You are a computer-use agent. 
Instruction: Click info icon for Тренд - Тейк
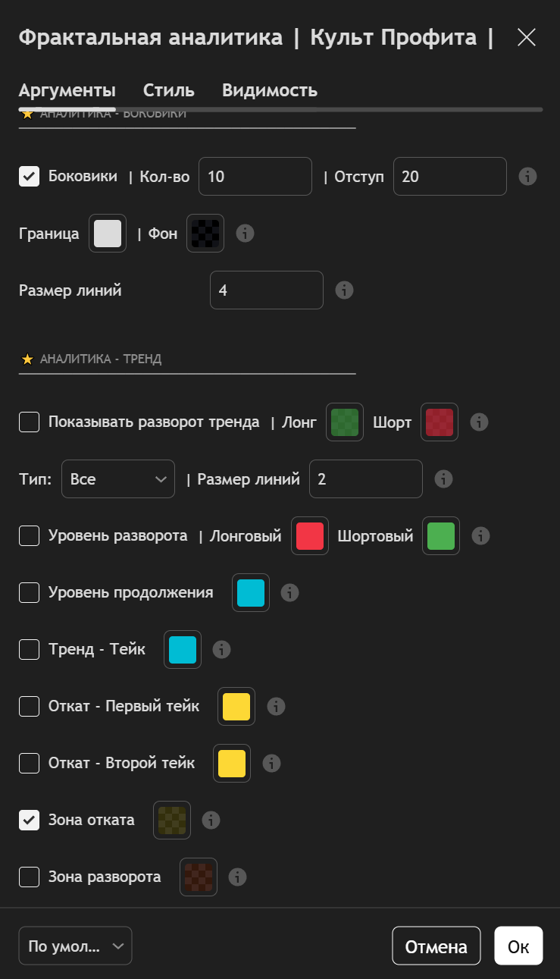221,650
